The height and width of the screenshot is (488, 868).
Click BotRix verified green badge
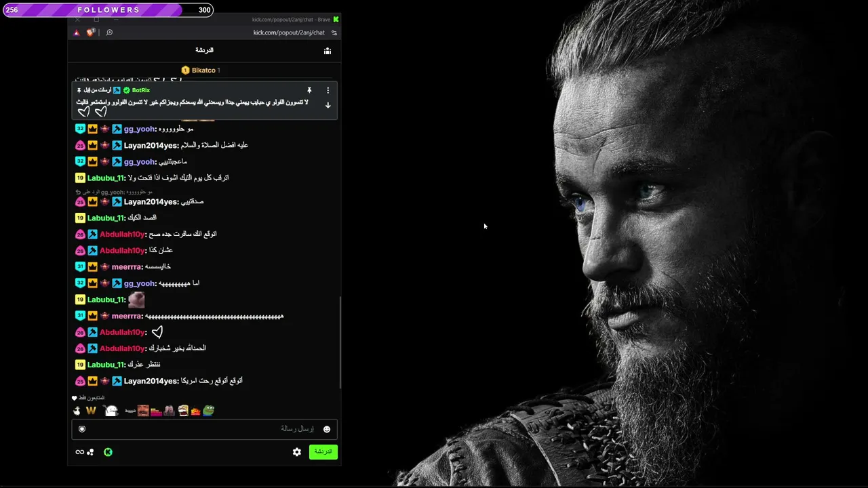(126, 90)
